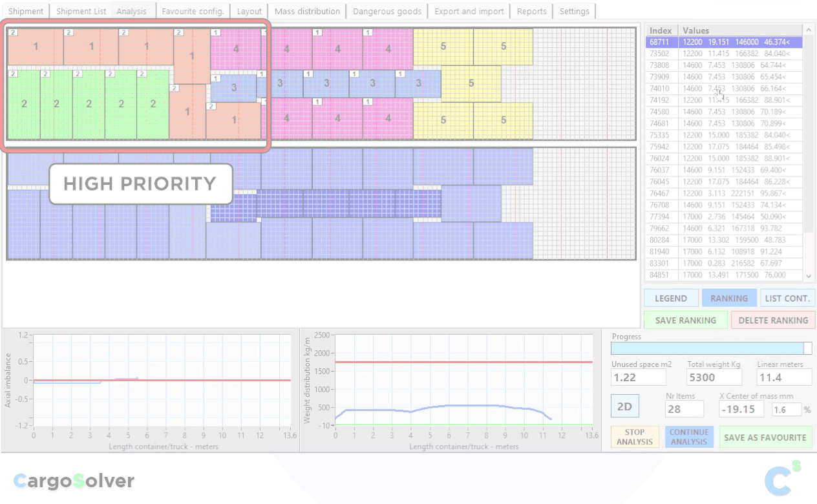Toggle the RANKING view button

pos(728,298)
